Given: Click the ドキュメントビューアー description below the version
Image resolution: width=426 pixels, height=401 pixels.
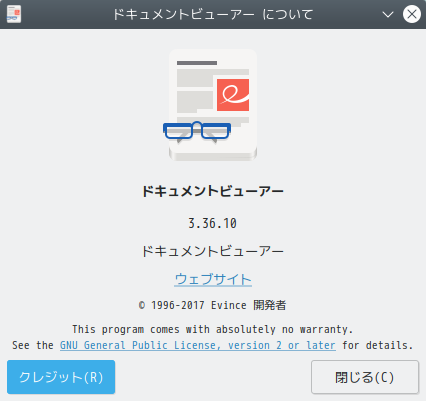Looking at the screenshot, I should click(x=213, y=251).
